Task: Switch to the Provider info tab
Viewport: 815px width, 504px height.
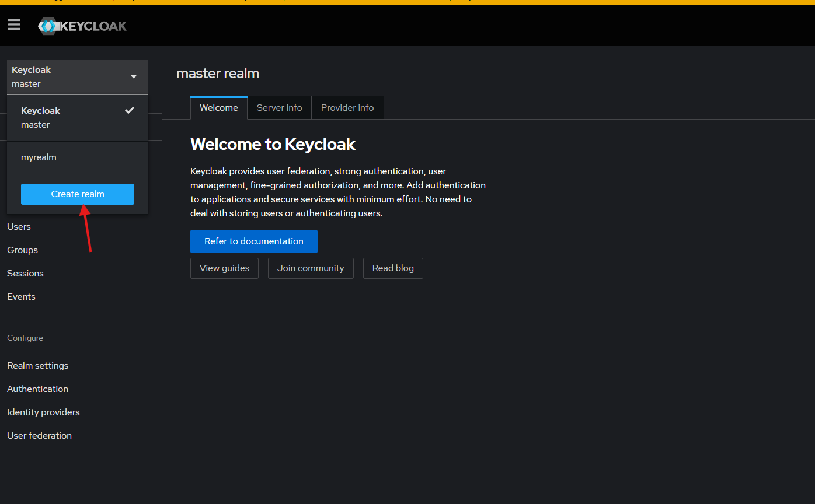Action: pos(347,108)
